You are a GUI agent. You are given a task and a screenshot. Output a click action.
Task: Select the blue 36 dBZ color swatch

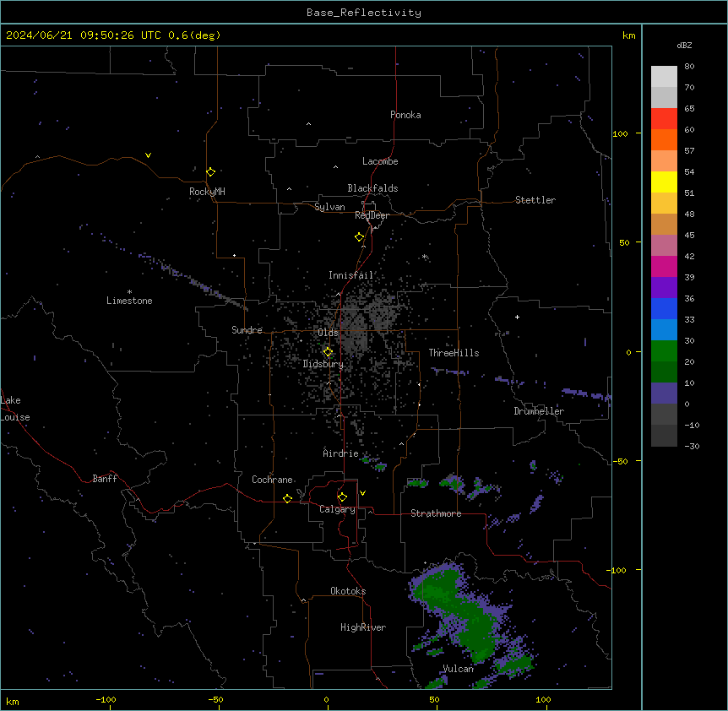pos(664,308)
